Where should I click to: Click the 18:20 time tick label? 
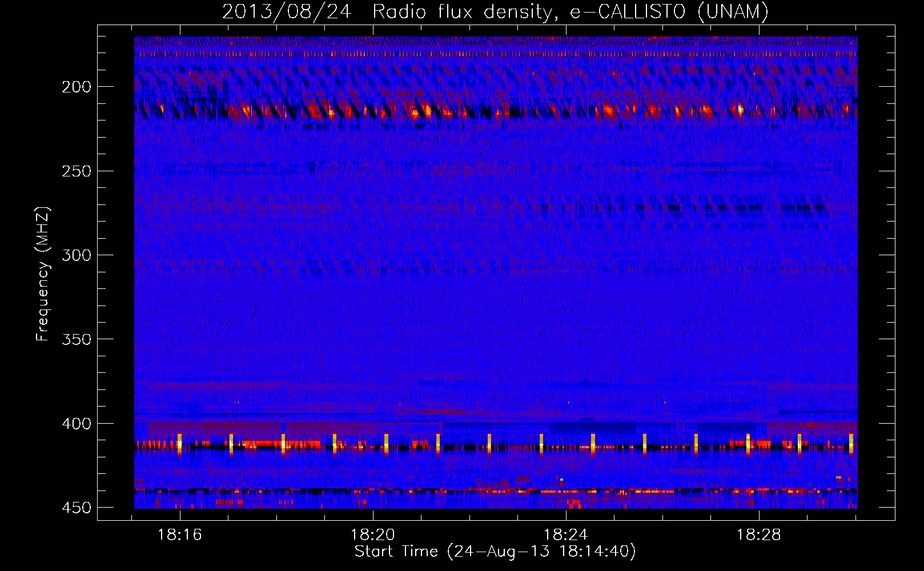coord(373,535)
